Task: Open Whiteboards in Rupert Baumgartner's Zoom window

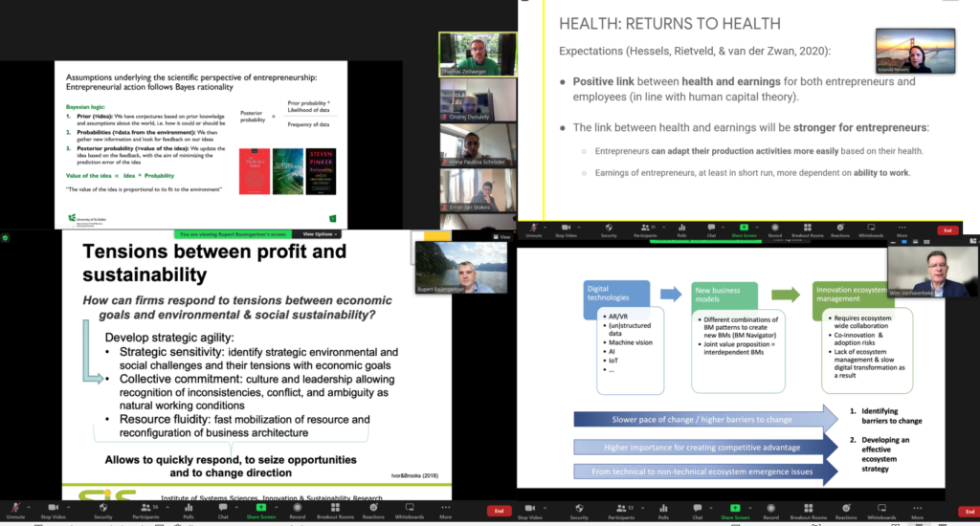Action: click(410, 511)
